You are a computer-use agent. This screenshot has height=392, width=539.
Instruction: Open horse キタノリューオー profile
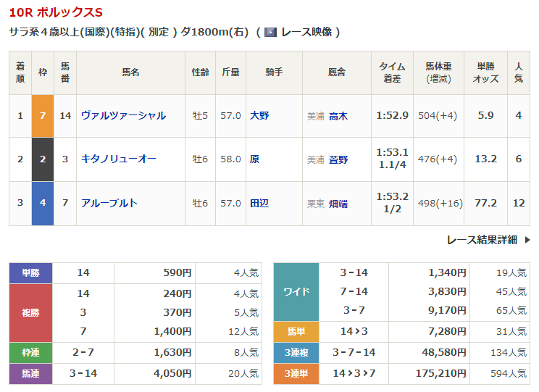pyautogui.click(x=118, y=159)
